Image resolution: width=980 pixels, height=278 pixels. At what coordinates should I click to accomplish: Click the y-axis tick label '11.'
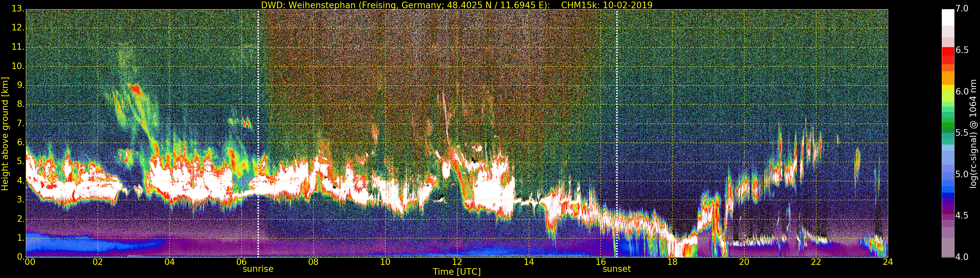coord(18,47)
